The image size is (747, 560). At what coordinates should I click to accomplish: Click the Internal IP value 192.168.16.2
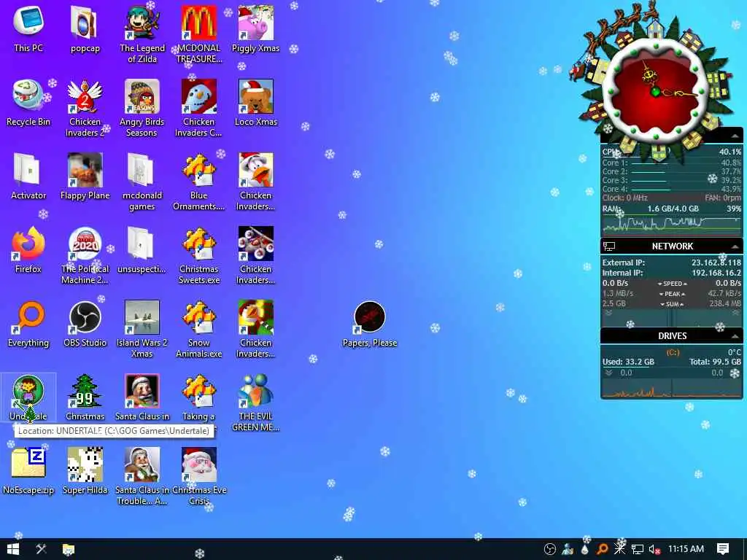(716, 273)
